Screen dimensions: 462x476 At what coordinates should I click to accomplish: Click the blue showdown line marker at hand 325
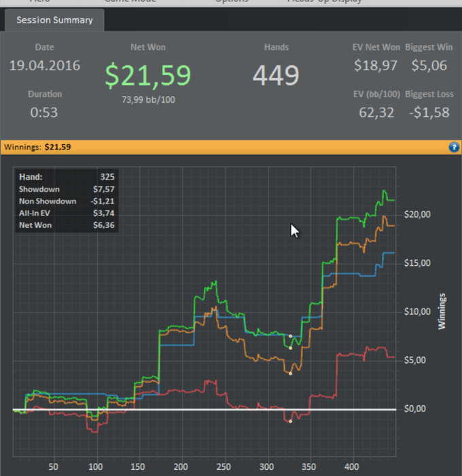coord(290,336)
